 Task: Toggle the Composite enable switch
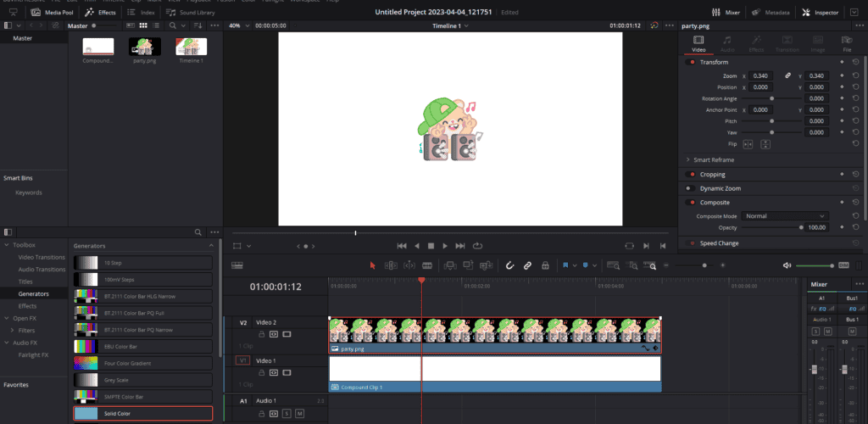(690, 203)
